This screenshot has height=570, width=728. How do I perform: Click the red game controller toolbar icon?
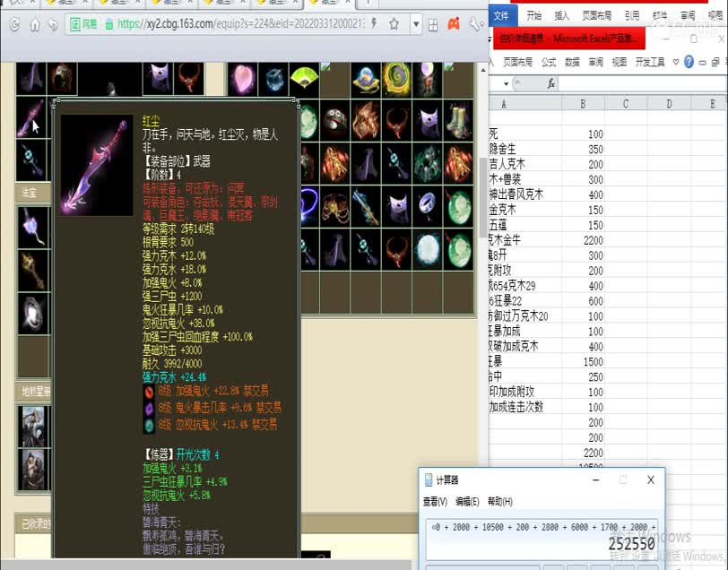(x=454, y=23)
